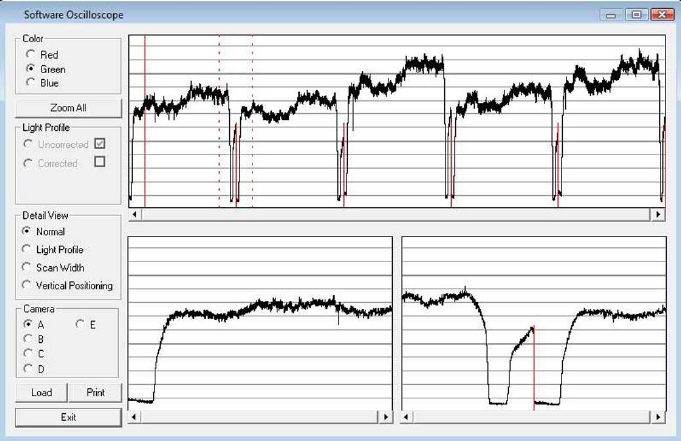The height and width of the screenshot is (441, 681).
Task: Click right arrow of bottom-left graph scrollbar
Action: [386, 417]
